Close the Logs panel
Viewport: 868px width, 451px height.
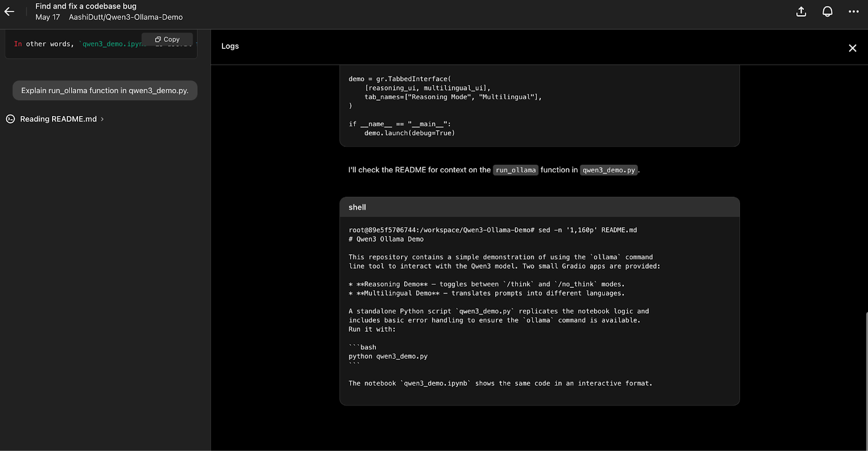pos(852,48)
